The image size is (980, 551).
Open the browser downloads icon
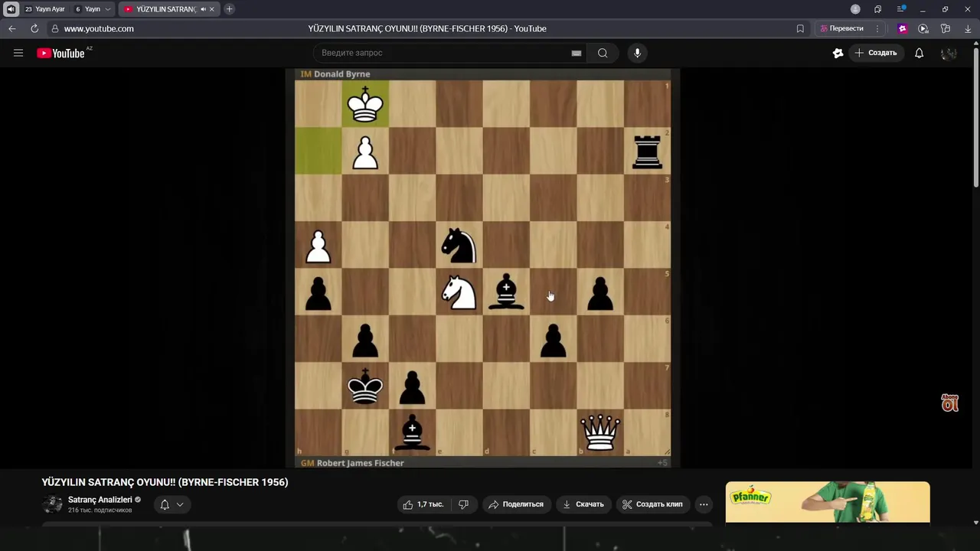pyautogui.click(x=968, y=28)
